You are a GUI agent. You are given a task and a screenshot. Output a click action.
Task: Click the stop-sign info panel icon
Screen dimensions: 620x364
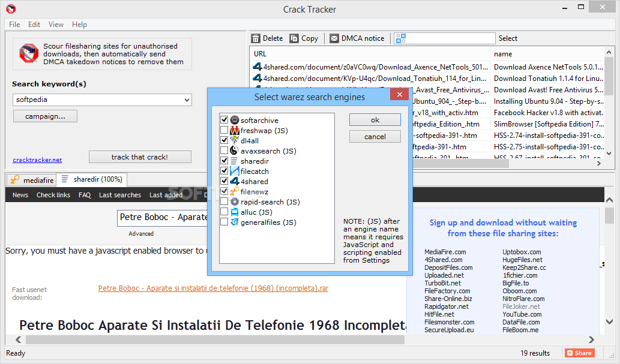[x=28, y=54]
